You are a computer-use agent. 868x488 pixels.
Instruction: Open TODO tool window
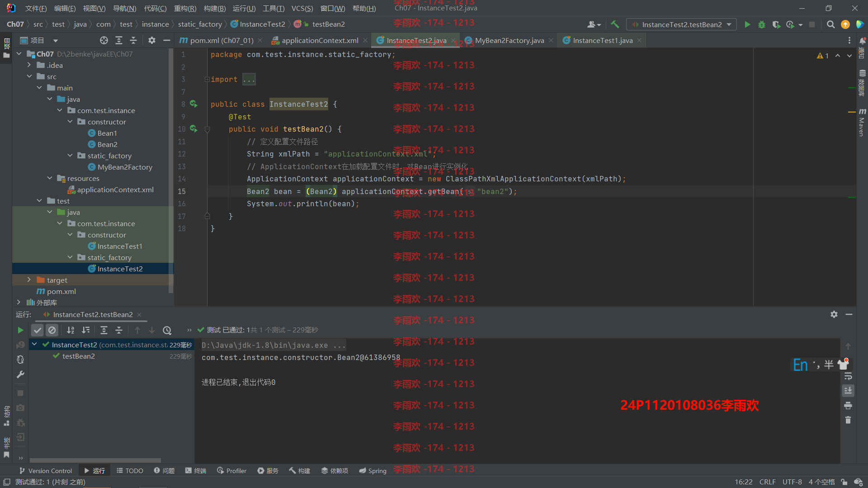[x=130, y=471]
